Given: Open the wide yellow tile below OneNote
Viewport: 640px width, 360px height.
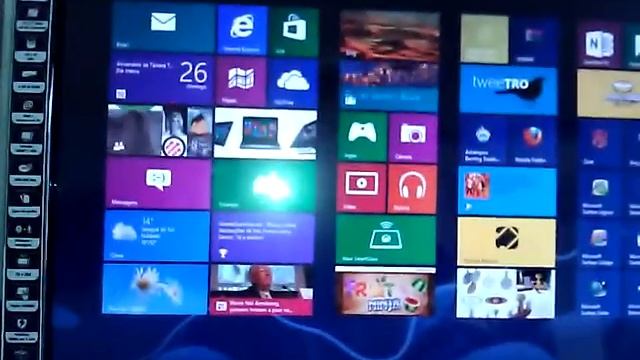Looking at the screenshot, I should click(x=609, y=94).
